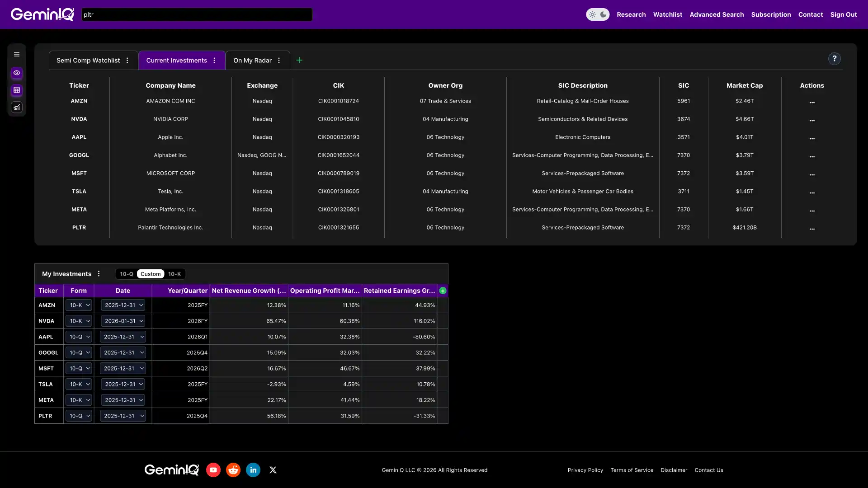Select the eye watchlist view in sidebar
Image resolution: width=868 pixels, height=488 pixels.
point(17,73)
